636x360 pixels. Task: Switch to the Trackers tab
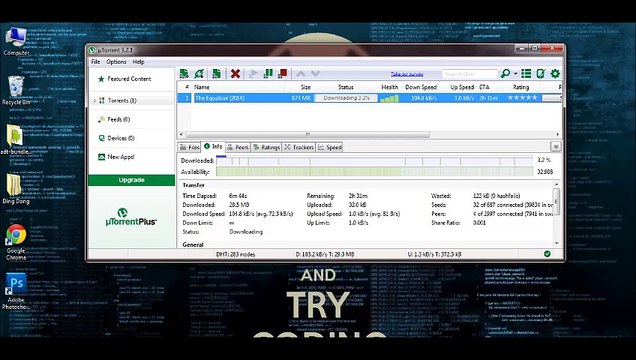tap(299, 147)
